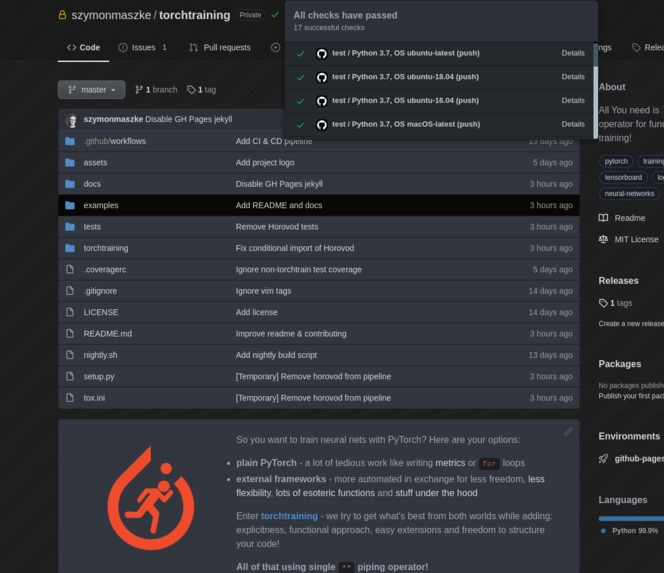
Task: Click the Actions play icon tab
Action: coord(276,47)
